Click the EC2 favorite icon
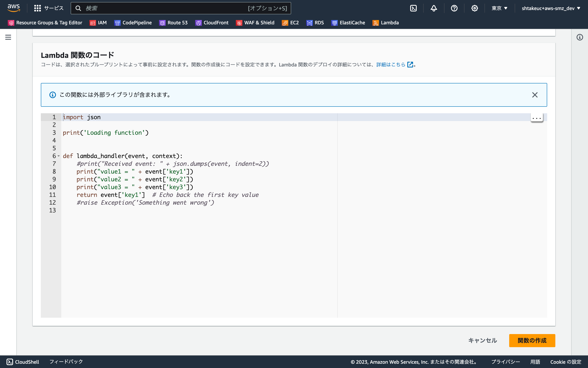This screenshot has height=368, width=588. click(285, 23)
